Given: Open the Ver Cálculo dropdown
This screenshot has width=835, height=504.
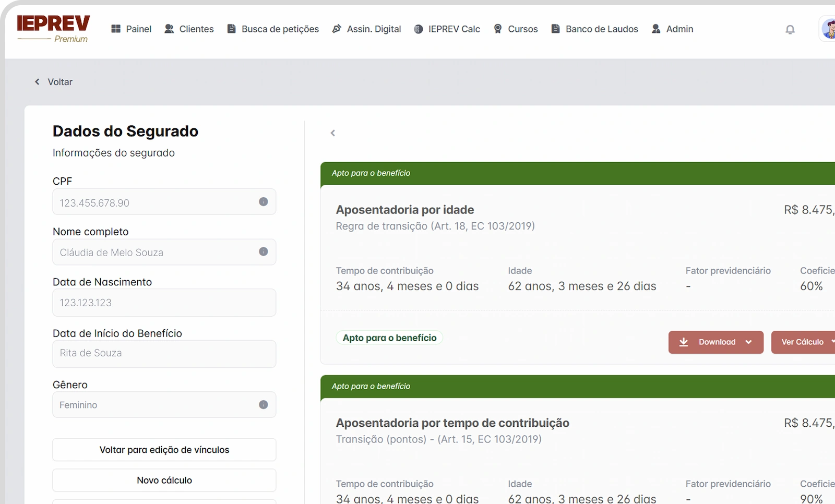Looking at the screenshot, I should pos(804,342).
